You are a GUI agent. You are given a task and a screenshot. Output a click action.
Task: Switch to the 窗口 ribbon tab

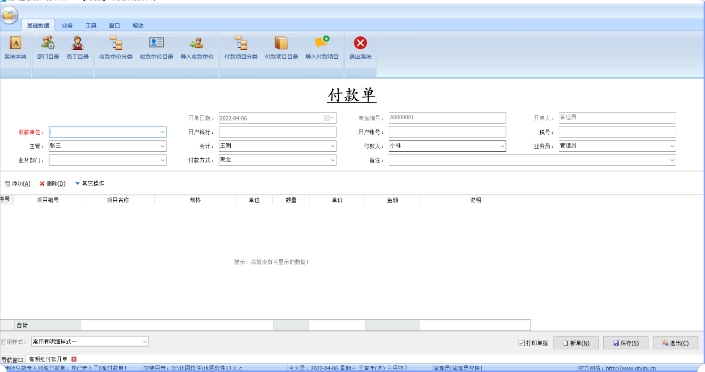click(x=114, y=26)
